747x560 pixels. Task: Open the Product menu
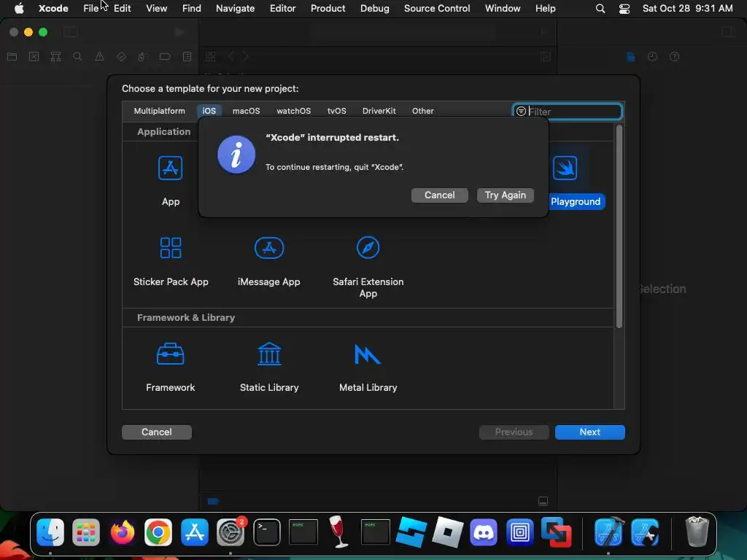[328, 9]
